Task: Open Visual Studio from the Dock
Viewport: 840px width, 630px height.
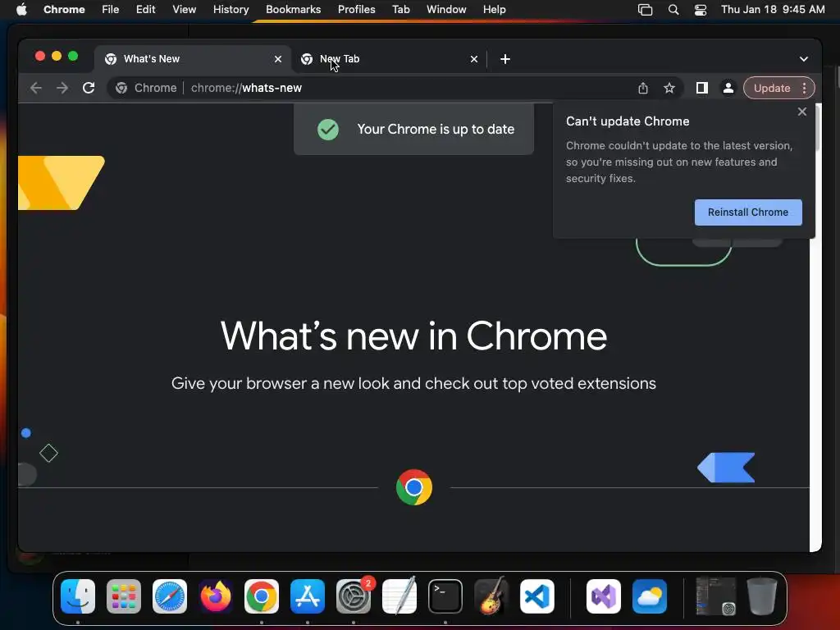Action: pyautogui.click(x=604, y=596)
